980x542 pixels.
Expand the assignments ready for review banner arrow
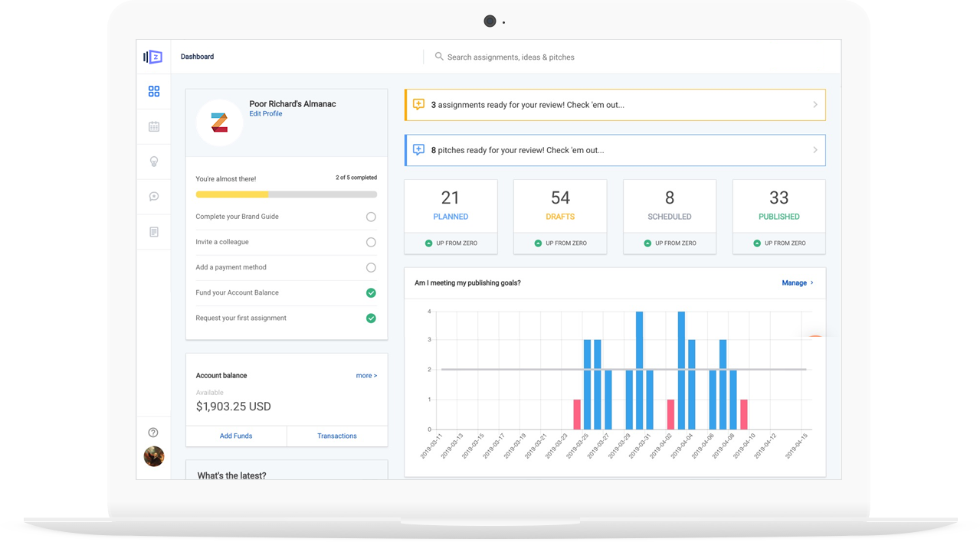(x=814, y=105)
